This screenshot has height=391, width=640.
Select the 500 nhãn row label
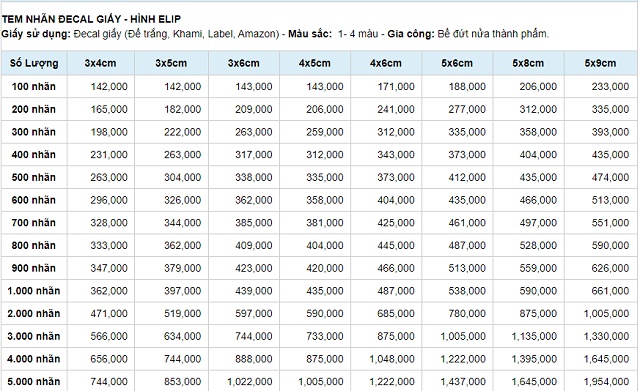click(33, 178)
